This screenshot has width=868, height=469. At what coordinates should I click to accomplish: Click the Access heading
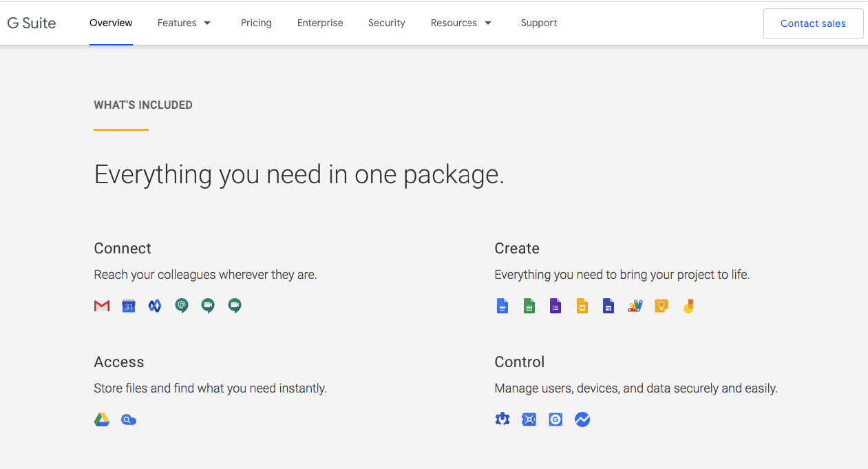tap(119, 362)
